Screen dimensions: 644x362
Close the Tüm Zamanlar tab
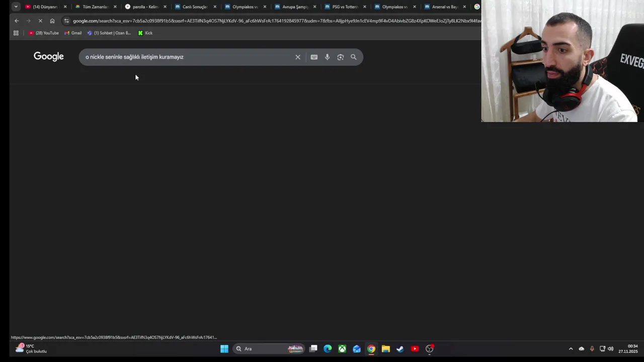click(x=115, y=7)
